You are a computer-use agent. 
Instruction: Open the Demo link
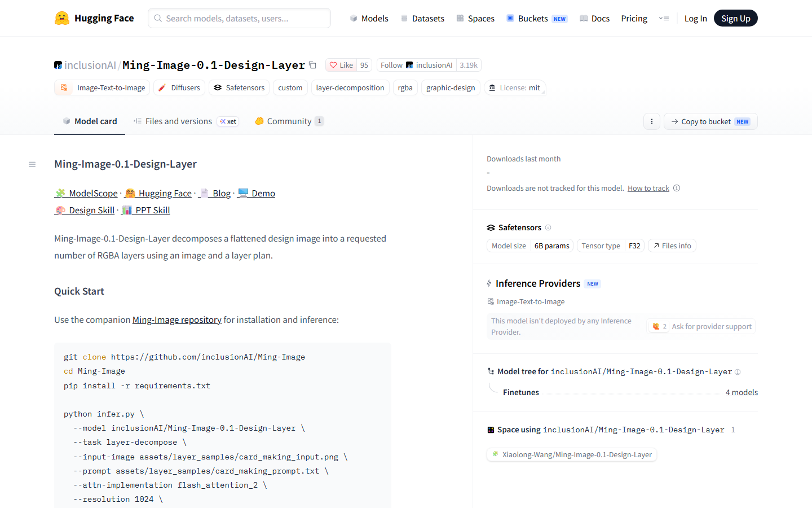pos(256,193)
